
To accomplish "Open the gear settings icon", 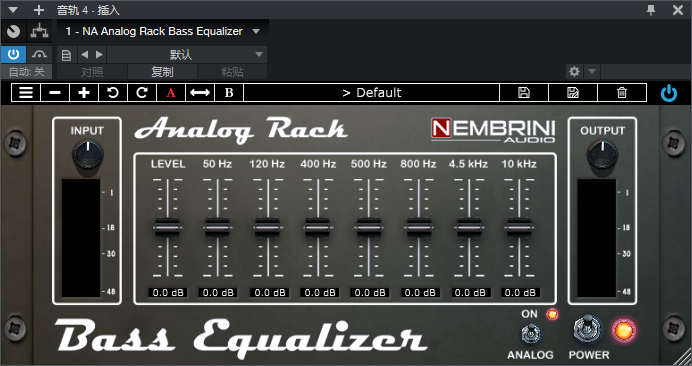I will point(574,71).
